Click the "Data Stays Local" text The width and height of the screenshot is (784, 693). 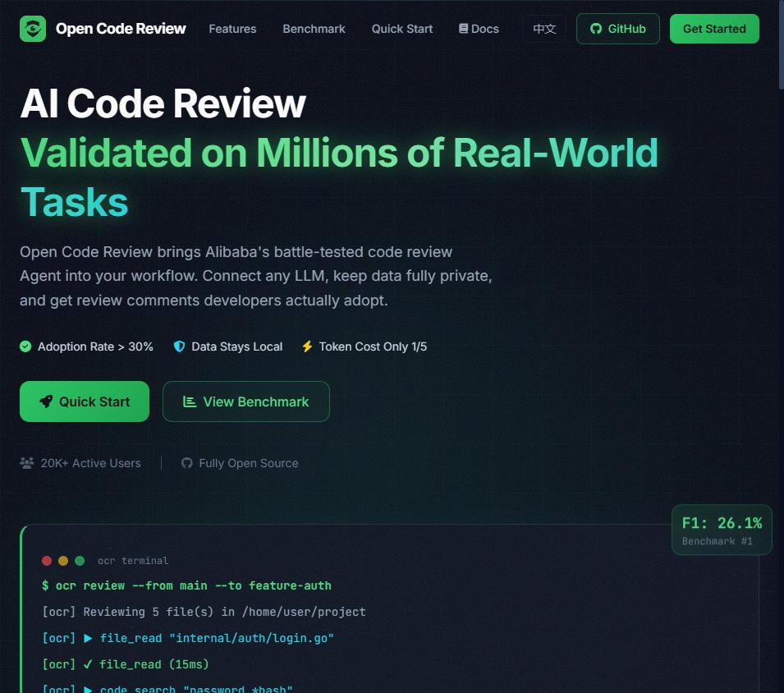pos(237,346)
